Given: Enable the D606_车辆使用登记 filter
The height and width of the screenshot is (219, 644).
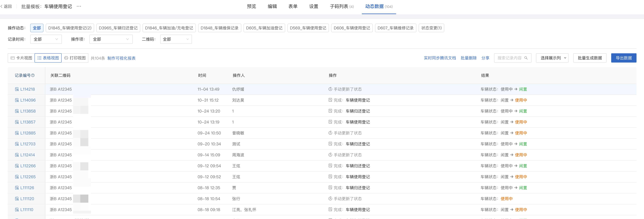Looking at the screenshot, I should point(352,28).
